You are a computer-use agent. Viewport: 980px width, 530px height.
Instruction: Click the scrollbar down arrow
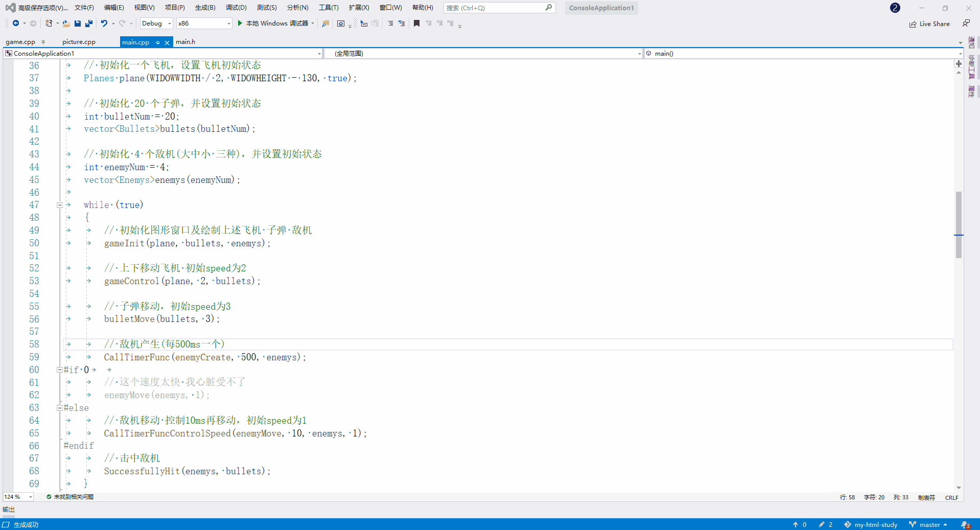tap(959, 488)
